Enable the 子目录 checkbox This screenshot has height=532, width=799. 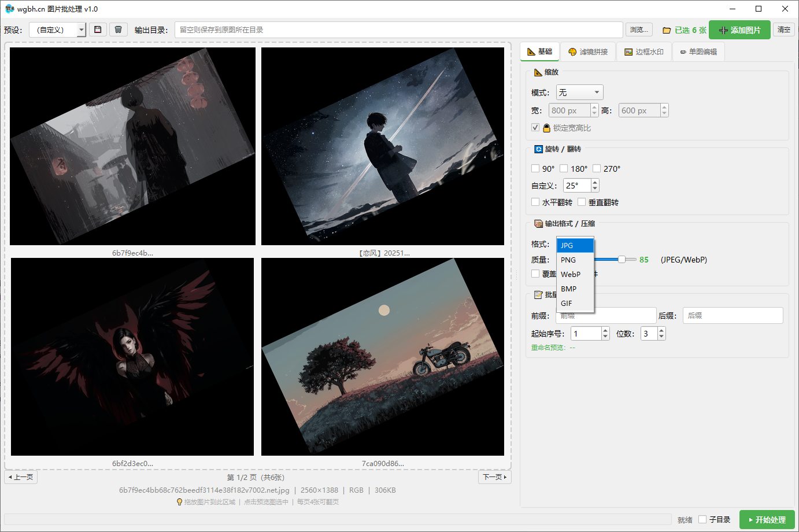(702, 519)
